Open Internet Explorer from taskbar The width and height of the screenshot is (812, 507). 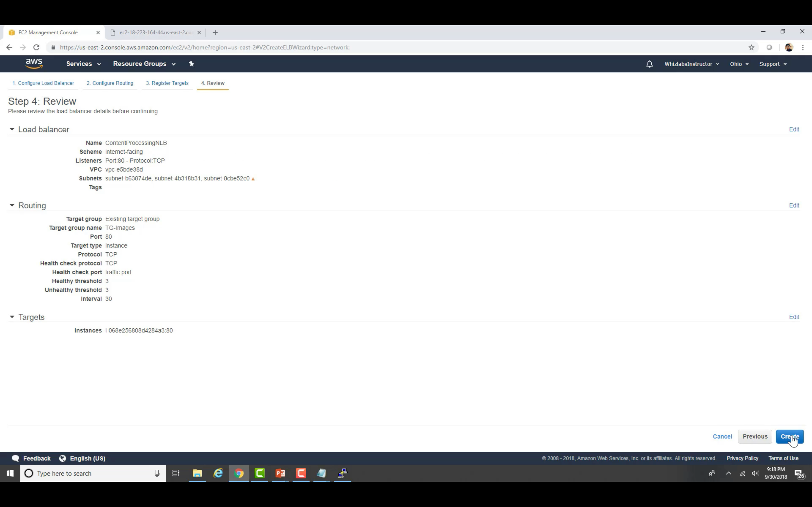click(x=218, y=473)
